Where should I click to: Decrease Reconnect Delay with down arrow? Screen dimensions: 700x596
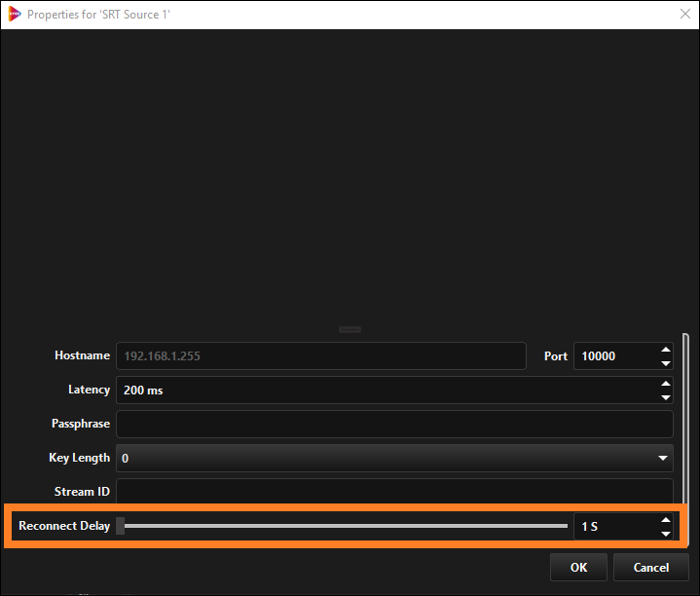(x=666, y=534)
